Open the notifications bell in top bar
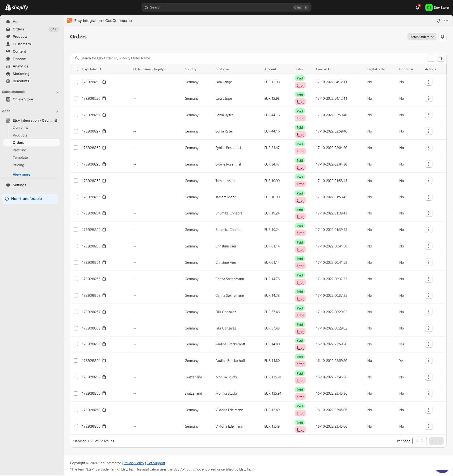This screenshot has width=453, height=476. point(417,8)
